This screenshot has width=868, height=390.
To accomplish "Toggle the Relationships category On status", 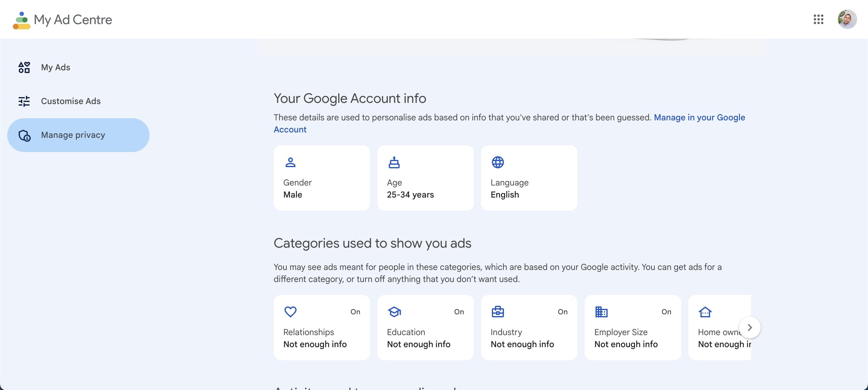I will click(x=355, y=312).
